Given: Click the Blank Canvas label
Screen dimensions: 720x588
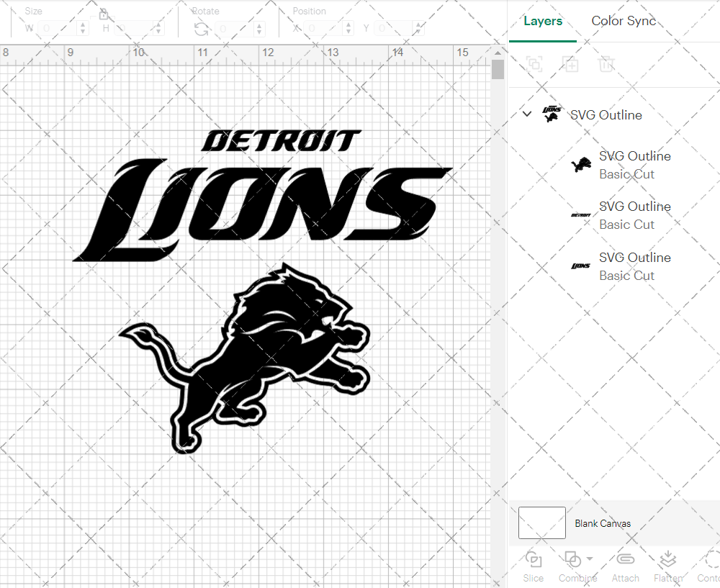Looking at the screenshot, I should coord(603,523).
